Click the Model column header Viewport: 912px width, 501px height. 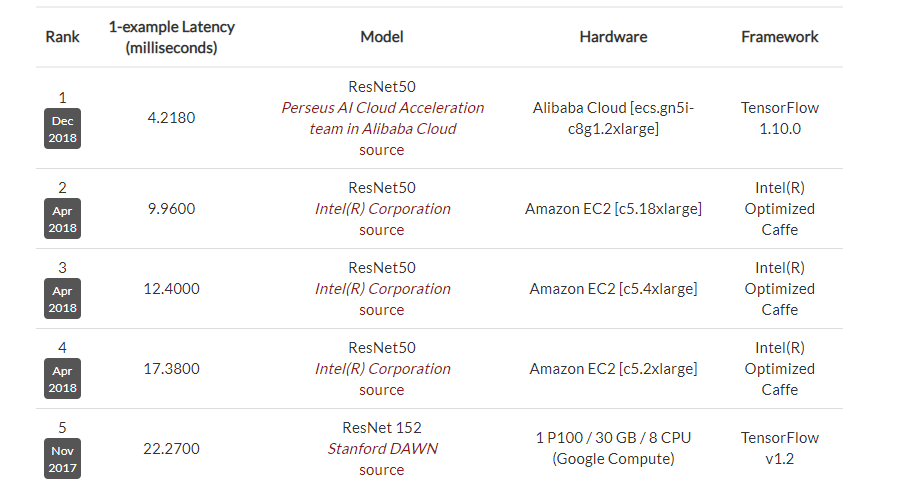point(382,37)
